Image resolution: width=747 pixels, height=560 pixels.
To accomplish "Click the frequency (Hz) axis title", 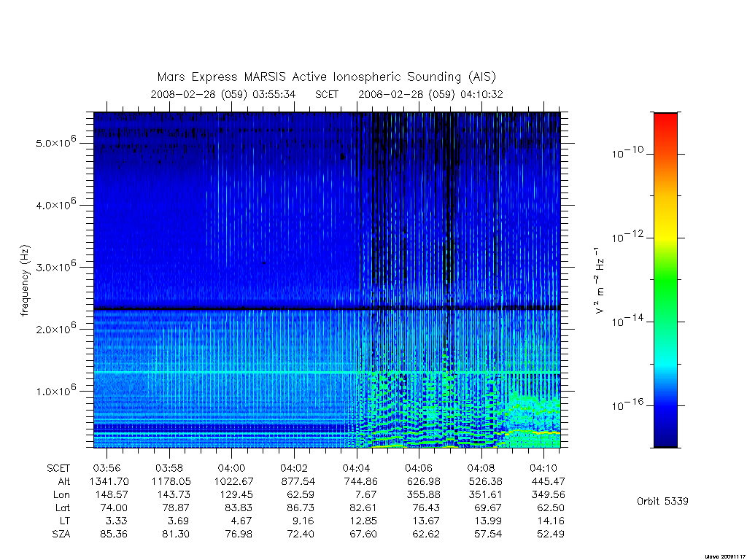I will [25, 281].
